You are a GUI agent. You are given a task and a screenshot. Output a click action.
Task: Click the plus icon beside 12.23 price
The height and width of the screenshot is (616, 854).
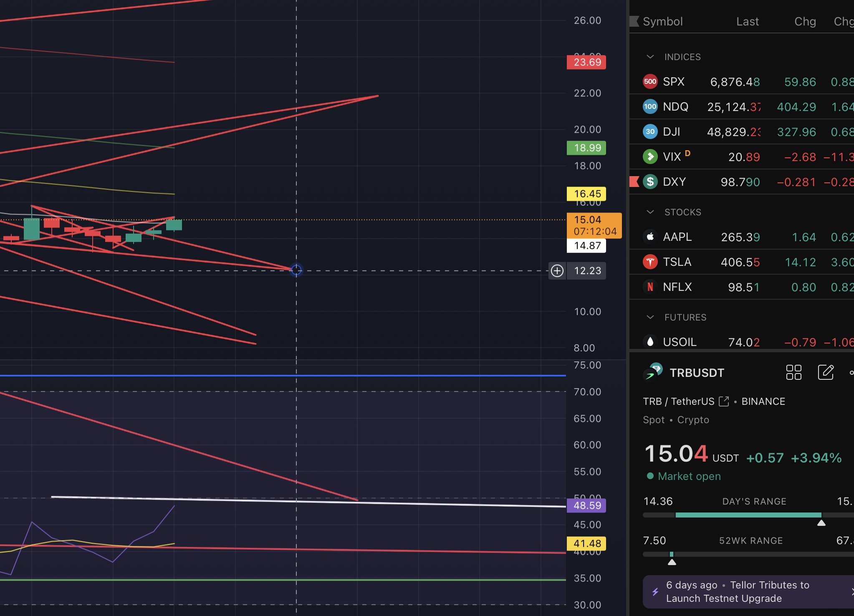click(x=557, y=271)
